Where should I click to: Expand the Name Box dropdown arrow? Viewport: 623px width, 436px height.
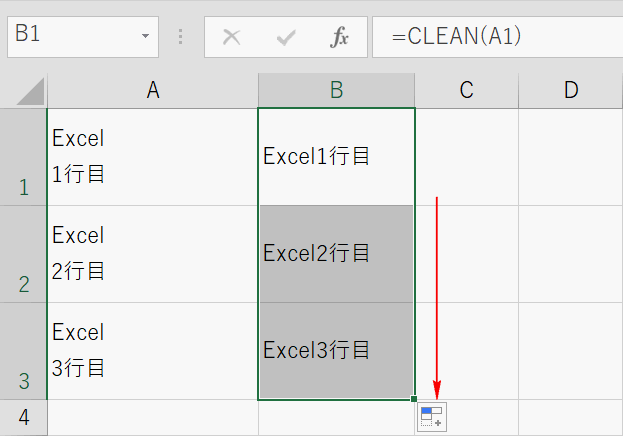coord(146,37)
